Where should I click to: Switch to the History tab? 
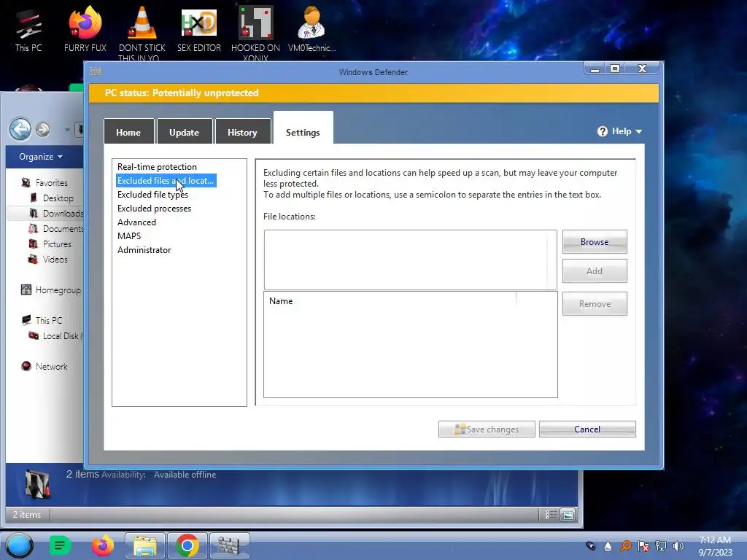(242, 131)
